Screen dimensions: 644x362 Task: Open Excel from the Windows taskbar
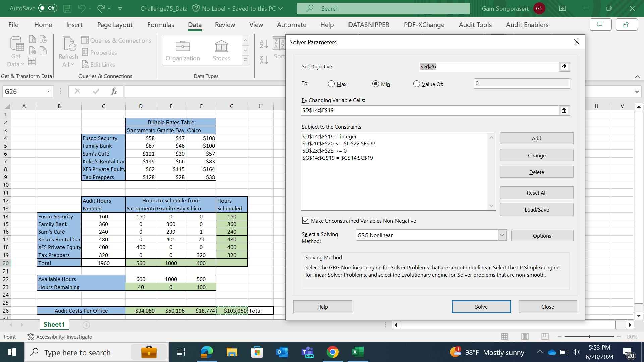[x=358, y=352]
